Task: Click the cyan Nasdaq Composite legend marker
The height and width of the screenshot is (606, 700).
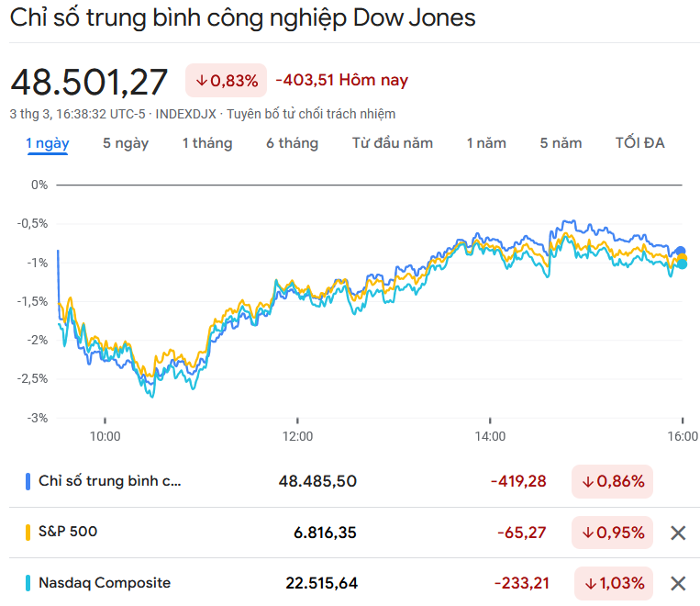Action: tap(28, 582)
